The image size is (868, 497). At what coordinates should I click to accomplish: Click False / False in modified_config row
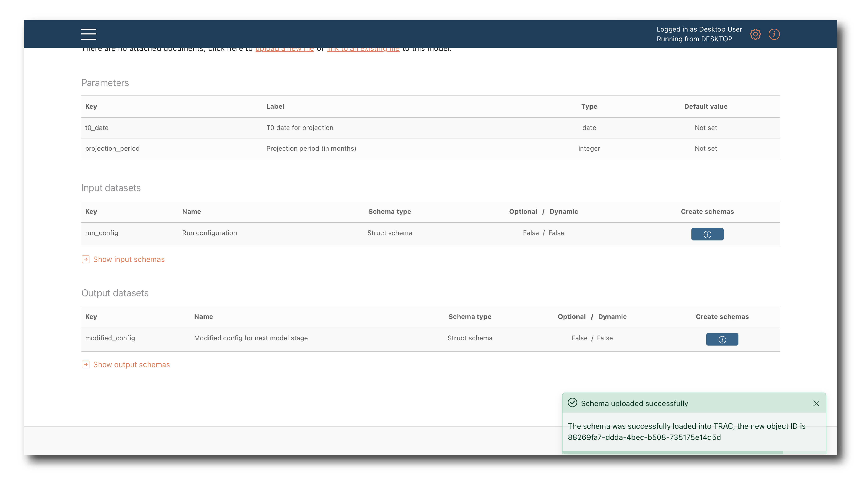[x=592, y=338]
